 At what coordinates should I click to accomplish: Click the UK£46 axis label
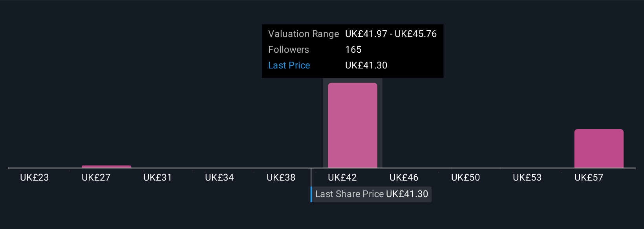[x=404, y=177]
